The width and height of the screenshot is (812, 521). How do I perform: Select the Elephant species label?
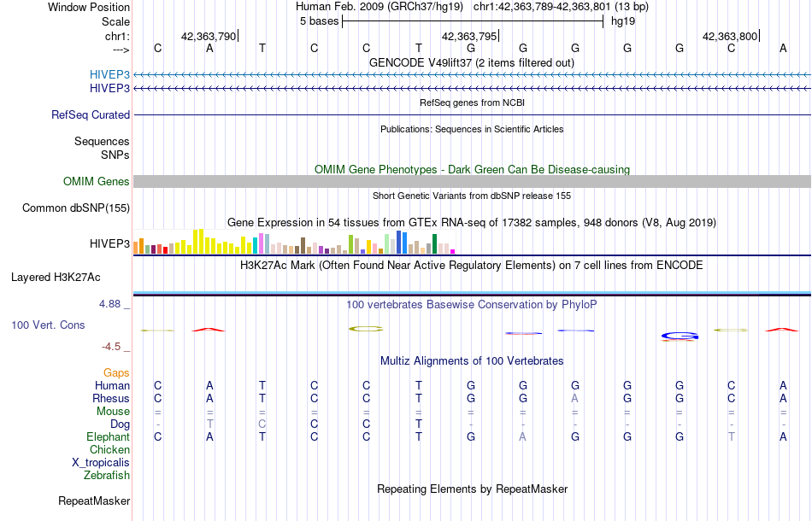[108, 437]
